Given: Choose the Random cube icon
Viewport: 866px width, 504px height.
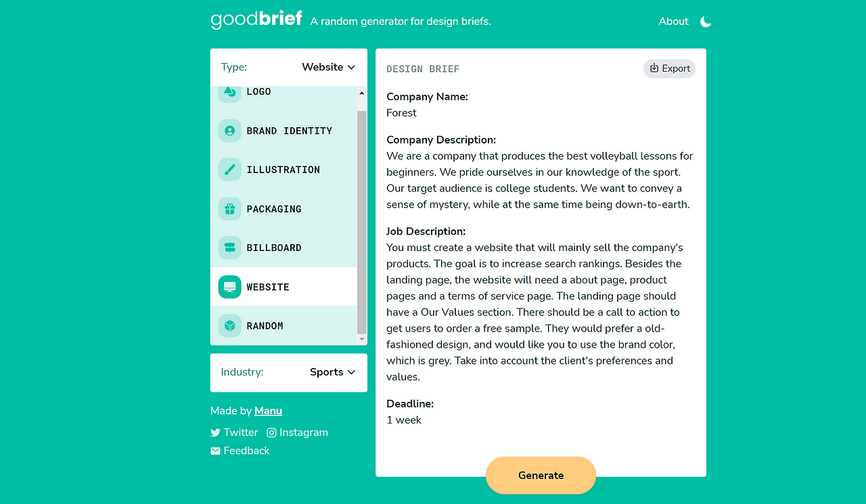Looking at the screenshot, I should [x=230, y=325].
